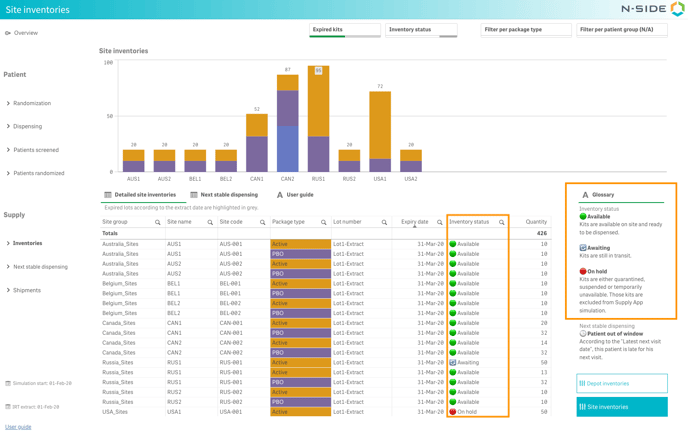Open search for Site code column

pyautogui.click(x=263, y=222)
